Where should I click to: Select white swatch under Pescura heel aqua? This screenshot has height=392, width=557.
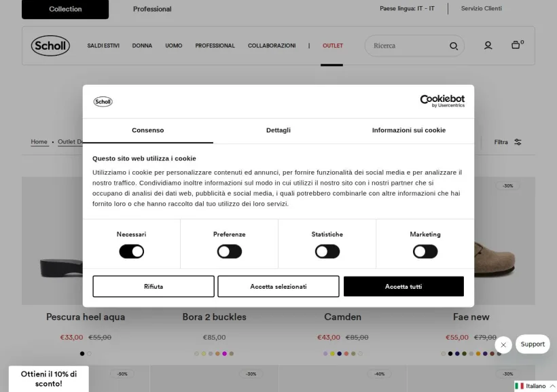[x=89, y=354]
